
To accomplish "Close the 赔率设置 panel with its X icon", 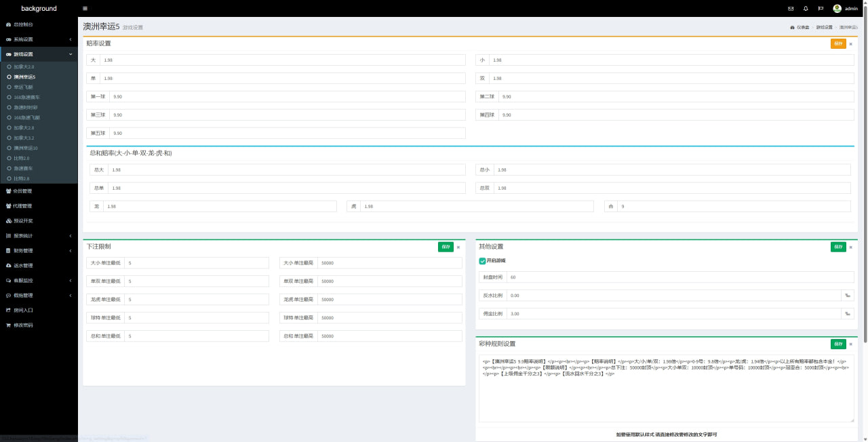I will click(x=851, y=44).
